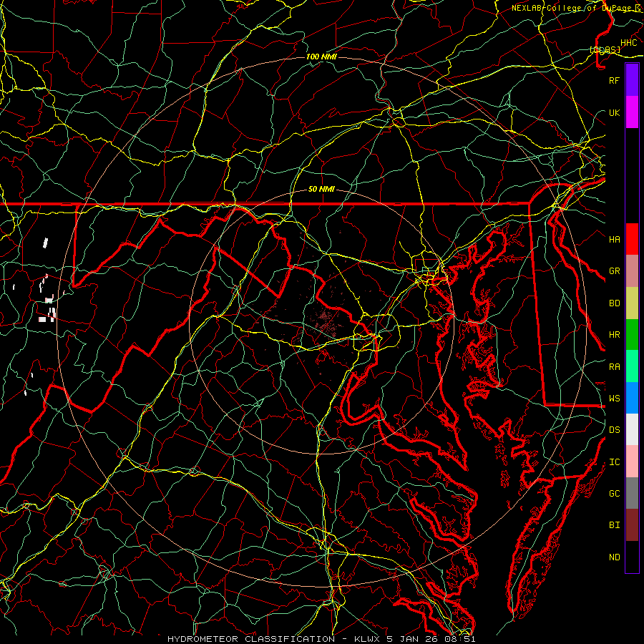
Task: Click the 100 NMI range ring label
Action: (321, 57)
